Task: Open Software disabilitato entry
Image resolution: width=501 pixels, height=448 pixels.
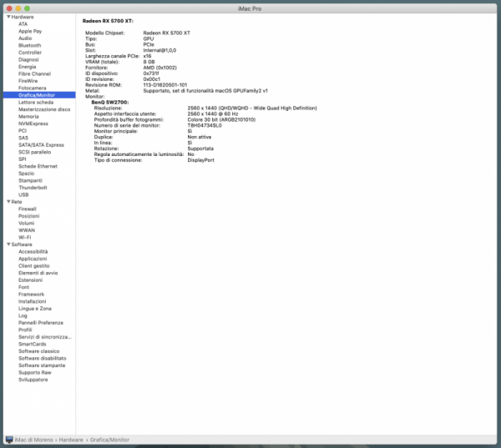Action: pyautogui.click(x=43, y=358)
